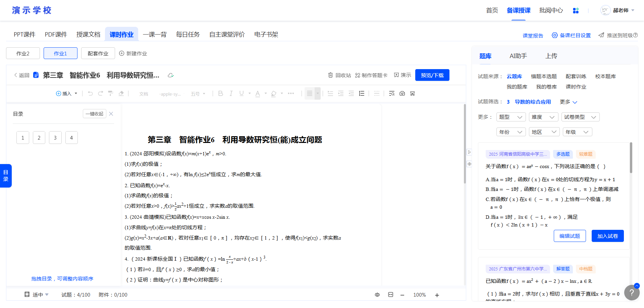644x308 pixels.
Task: Open the 插入 insert dropdown
Action: pos(66,94)
